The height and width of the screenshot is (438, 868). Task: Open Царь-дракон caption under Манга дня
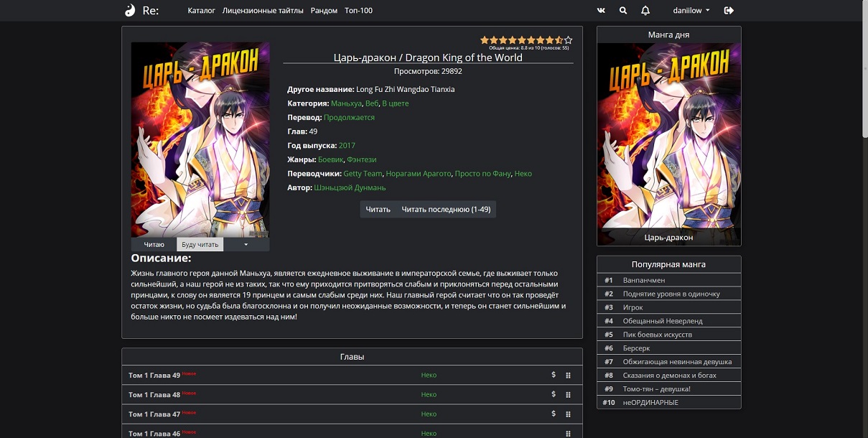(668, 237)
